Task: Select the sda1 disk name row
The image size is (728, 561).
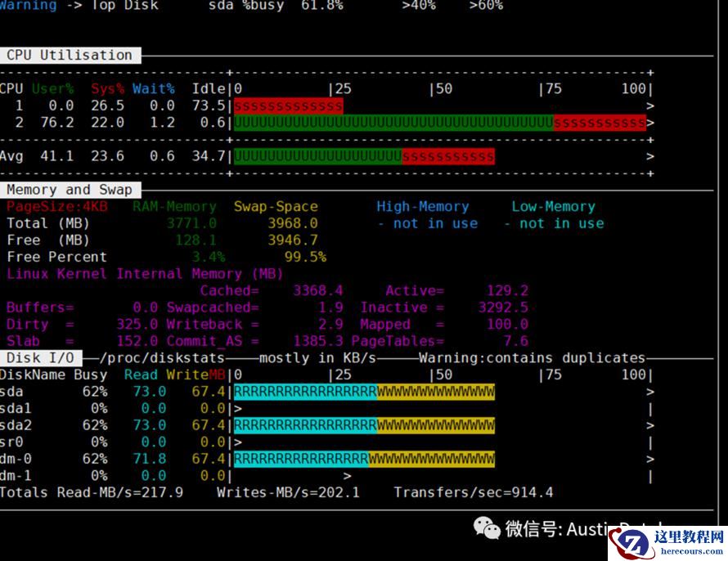Action: 16,408
